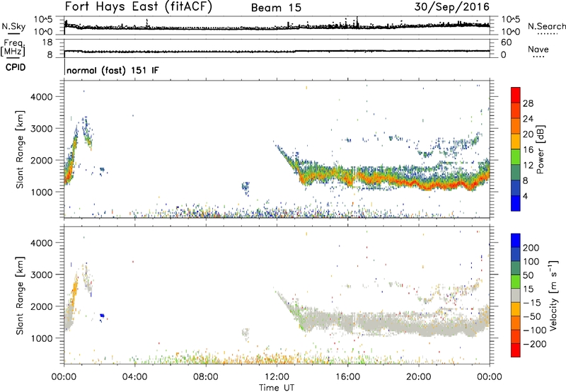This screenshot has height=392, width=566.
Task: Select the "N.Sky" legend label
Action: 13,26
